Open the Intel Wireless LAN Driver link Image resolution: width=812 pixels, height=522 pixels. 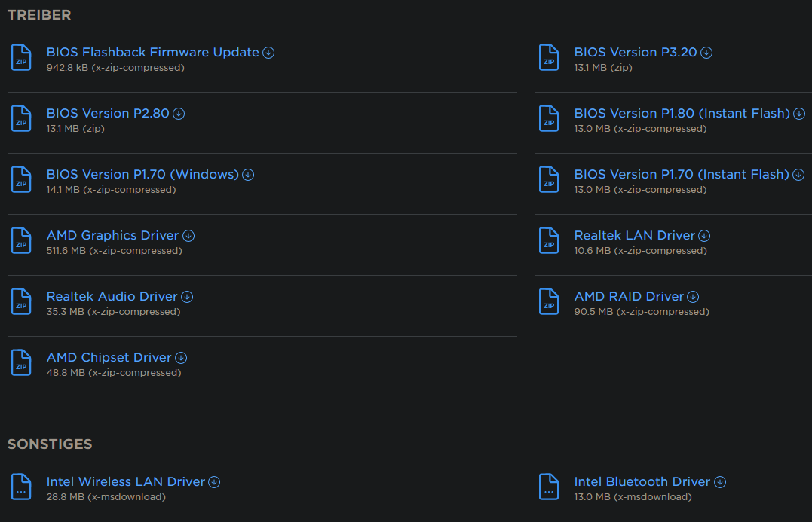pos(126,481)
